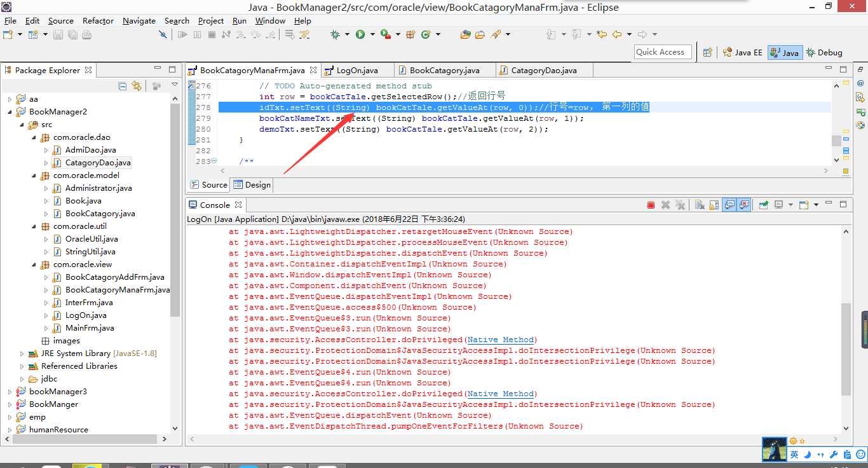Expand the bookManager3 project

(10, 392)
